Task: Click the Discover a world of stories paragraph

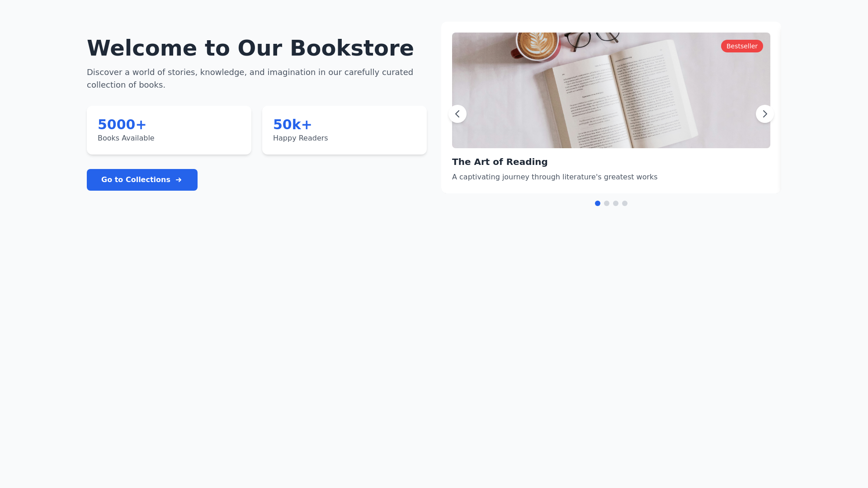Action: tap(250, 79)
